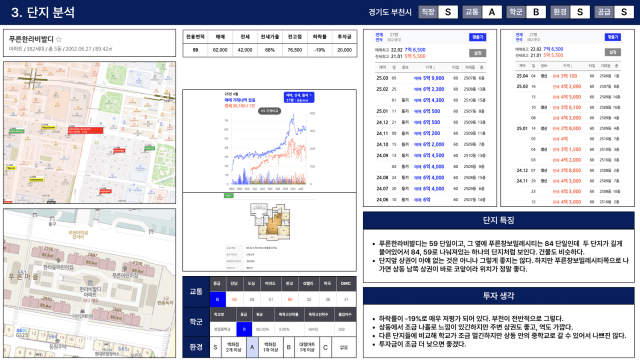This screenshot has width=640, height=360.
Task: Click the blue grade cell in the 교통 row
Action: click(x=218, y=300)
